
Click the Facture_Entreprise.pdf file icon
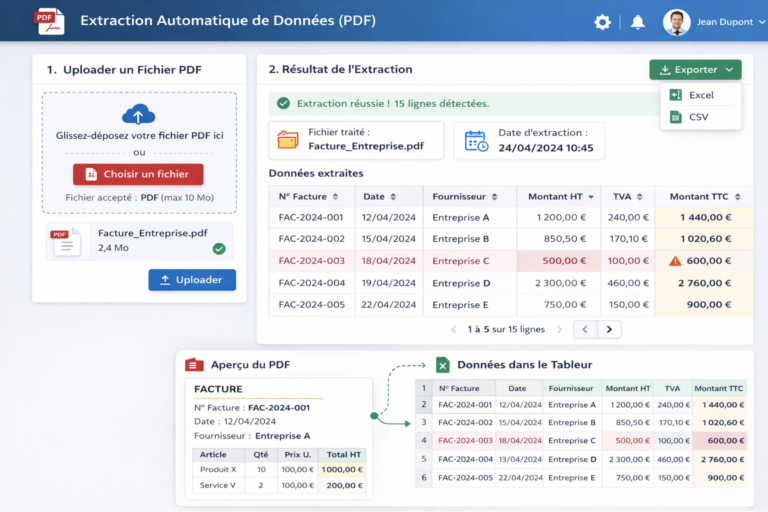click(x=66, y=241)
